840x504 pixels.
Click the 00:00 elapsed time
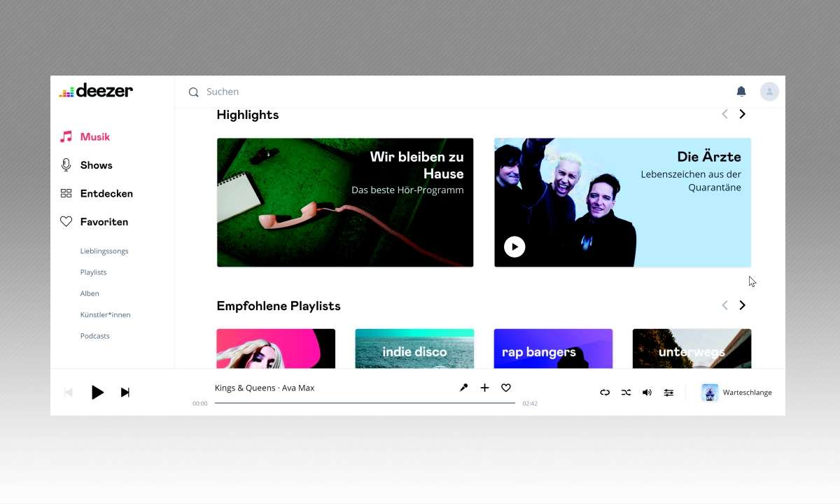point(200,403)
